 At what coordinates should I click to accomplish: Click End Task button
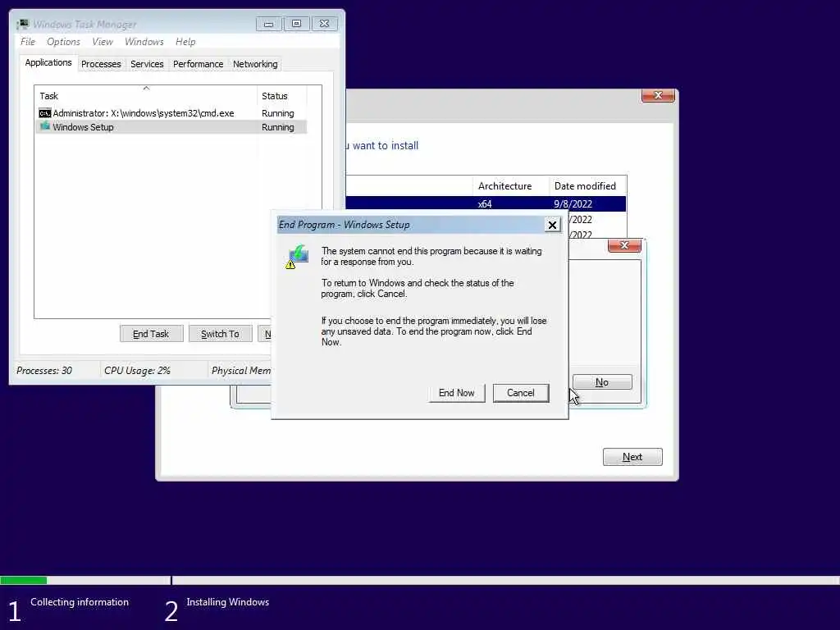click(151, 334)
